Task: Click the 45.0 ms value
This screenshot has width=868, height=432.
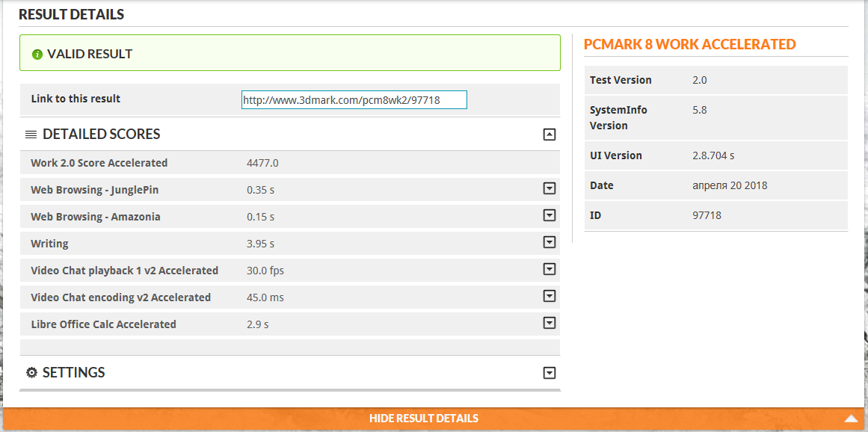Action: [265, 297]
